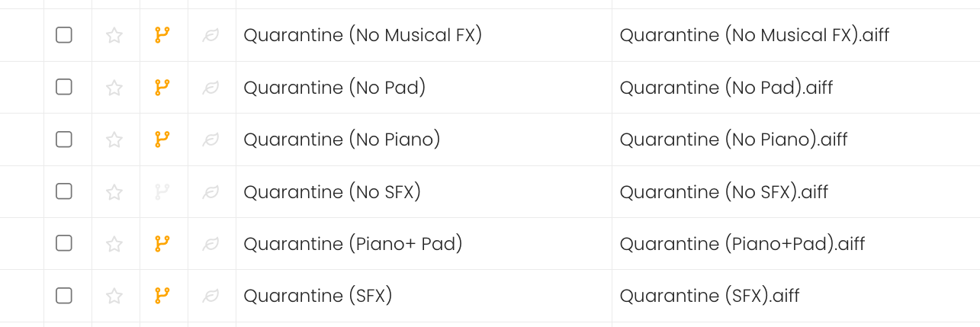Open the Quarantine (No SFX) track title
Screen dimensions: 980x327
tap(333, 191)
